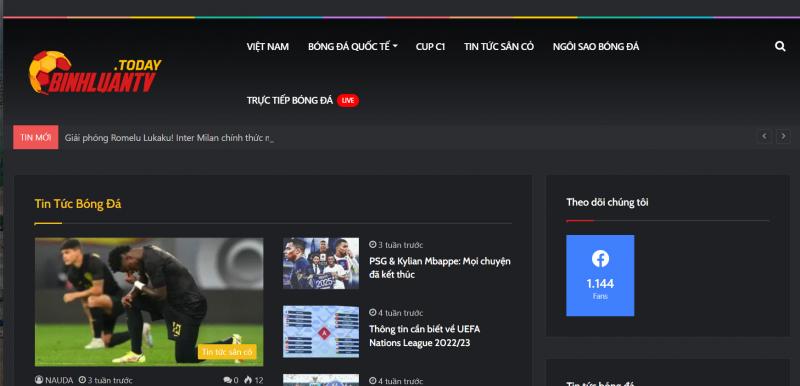Click the Romelu Lukaku ticker headline
800x386 pixels.
(169, 138)
